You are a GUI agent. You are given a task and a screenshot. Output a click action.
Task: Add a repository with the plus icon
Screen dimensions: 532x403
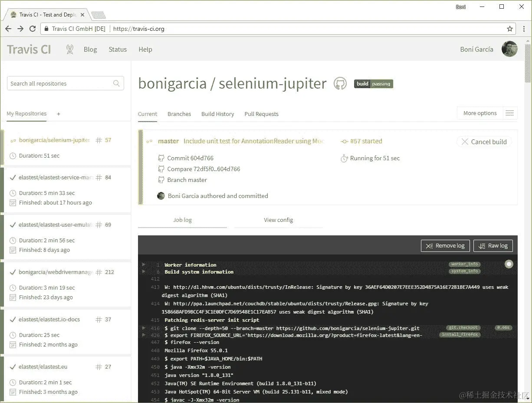click(x=59, y=114)
